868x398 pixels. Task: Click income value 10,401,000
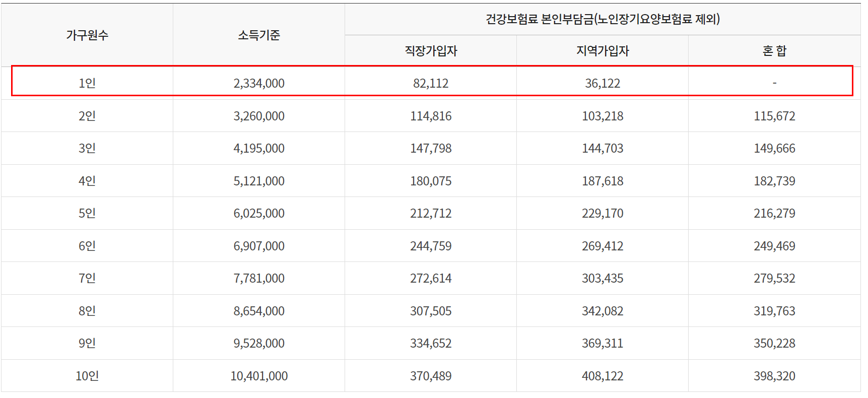259,376
